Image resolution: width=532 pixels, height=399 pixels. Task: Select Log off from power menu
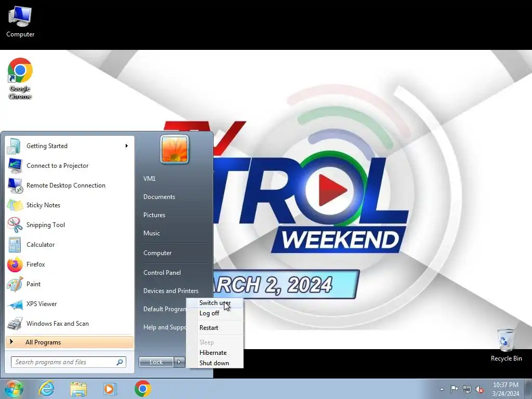[215, 313]
